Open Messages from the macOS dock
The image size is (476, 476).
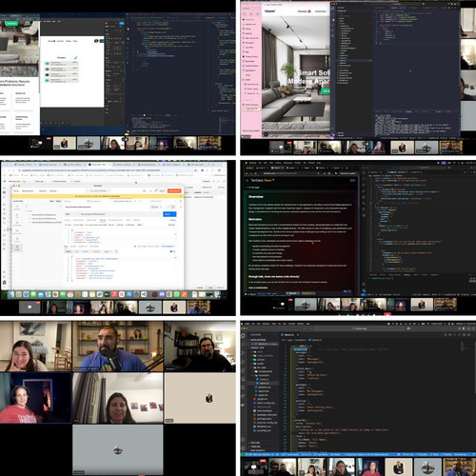click(33, 294)
